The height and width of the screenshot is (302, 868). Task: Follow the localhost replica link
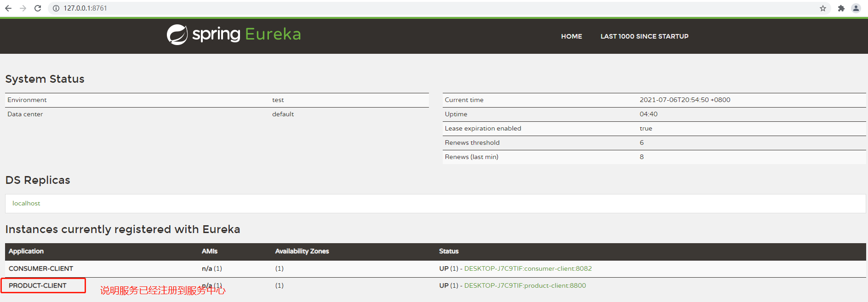pyautogui.click(x=26, y=203)
